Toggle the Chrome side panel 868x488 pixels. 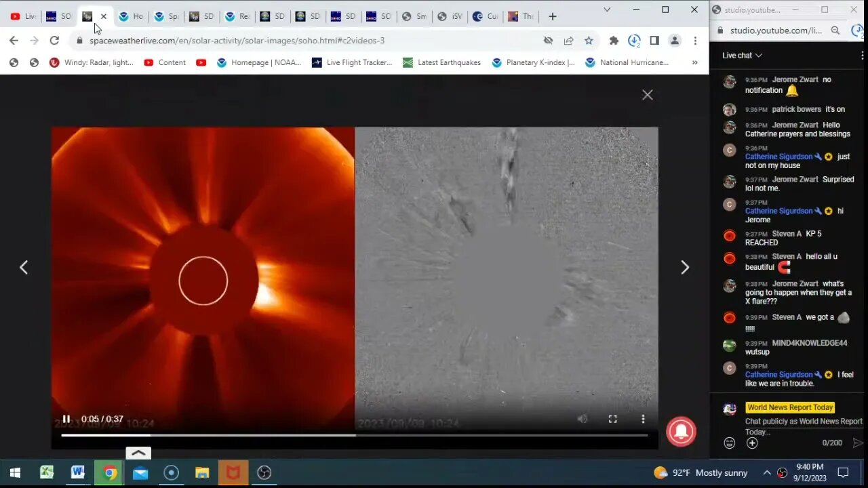(654, 41)
